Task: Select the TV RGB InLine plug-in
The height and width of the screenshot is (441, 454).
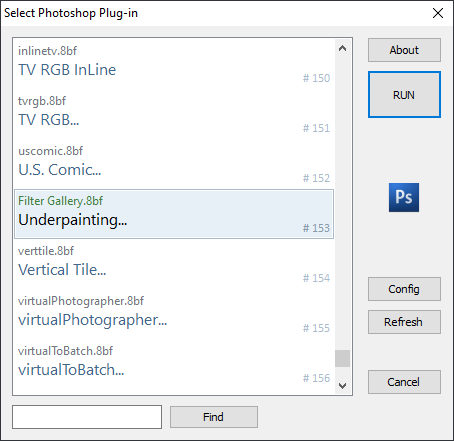Action: [x=174, y=64]
